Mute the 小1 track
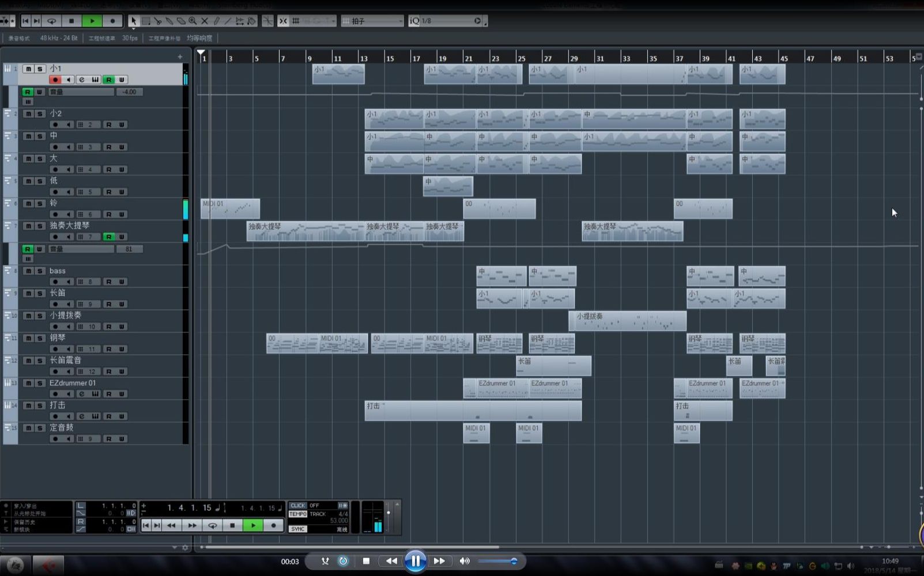This screenshot has width=924, height=576. pyautogui.click(x=28, y=69)
